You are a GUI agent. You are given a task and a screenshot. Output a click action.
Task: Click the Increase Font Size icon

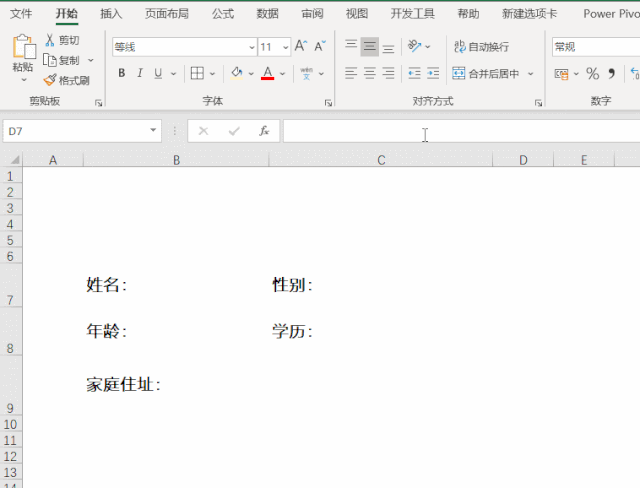[301, 47]
